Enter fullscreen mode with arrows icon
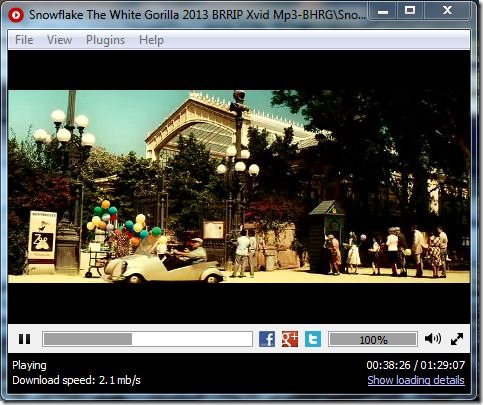 [x=457, y=339]
